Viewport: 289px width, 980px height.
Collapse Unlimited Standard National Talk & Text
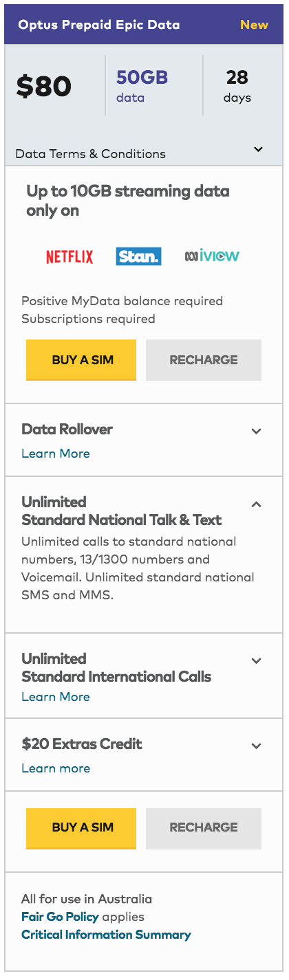point(257,504)
